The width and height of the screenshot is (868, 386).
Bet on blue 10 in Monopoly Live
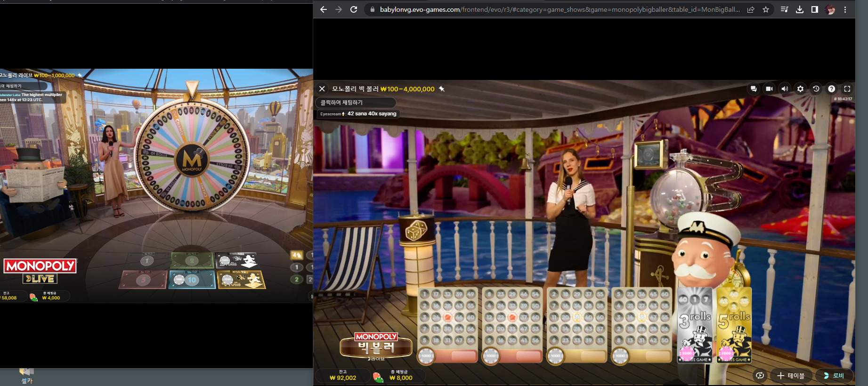192,280
